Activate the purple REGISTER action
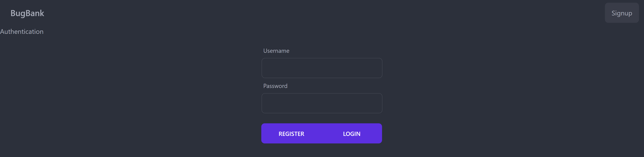 pos(291,134)
